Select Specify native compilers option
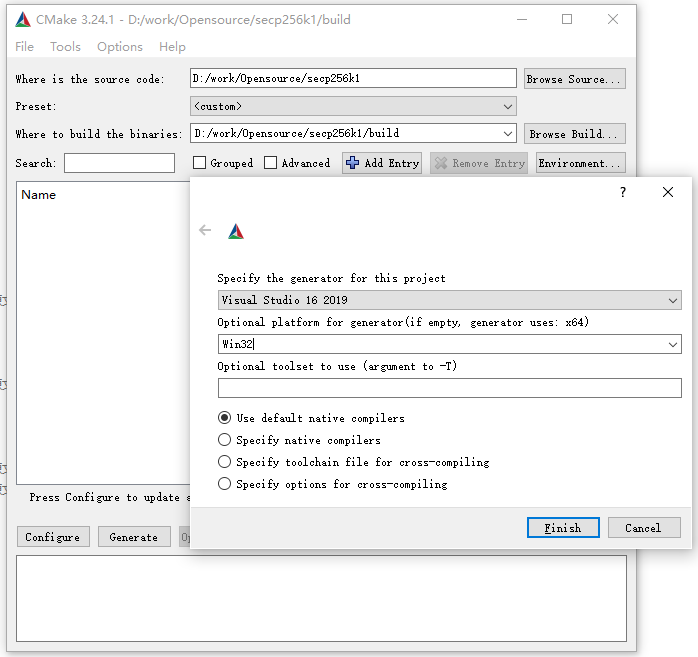 coord(225,440)
